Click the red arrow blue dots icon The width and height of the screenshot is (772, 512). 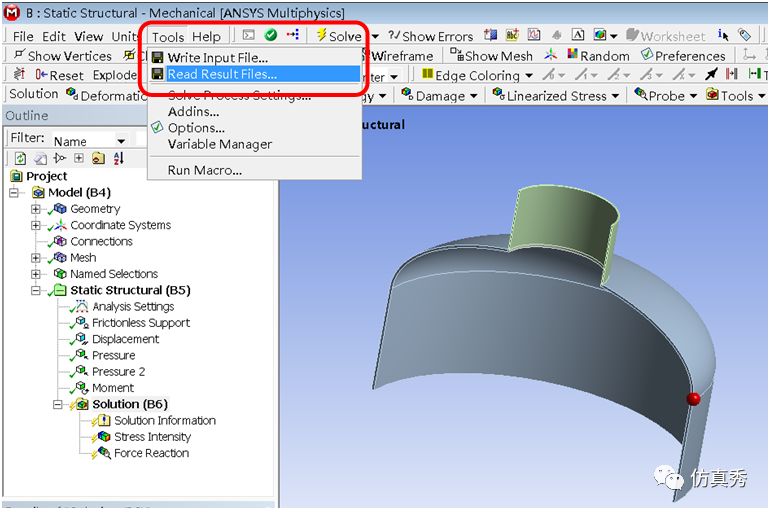pyautogui.click(x=292, y=34)
